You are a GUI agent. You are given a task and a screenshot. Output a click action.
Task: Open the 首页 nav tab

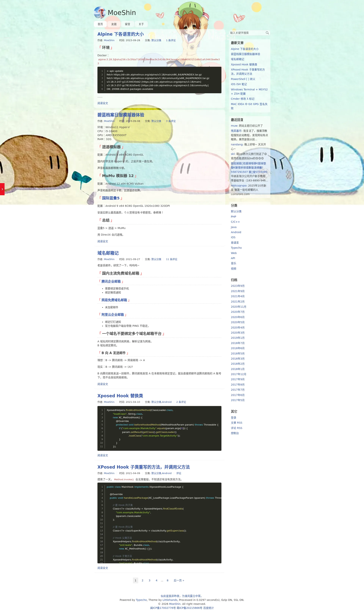[x=100, y=24]
